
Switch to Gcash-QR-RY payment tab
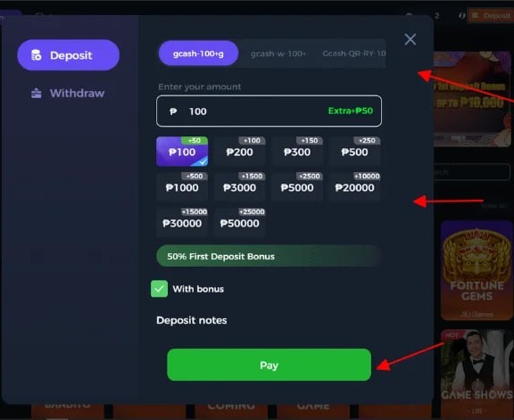click(354, 54)
